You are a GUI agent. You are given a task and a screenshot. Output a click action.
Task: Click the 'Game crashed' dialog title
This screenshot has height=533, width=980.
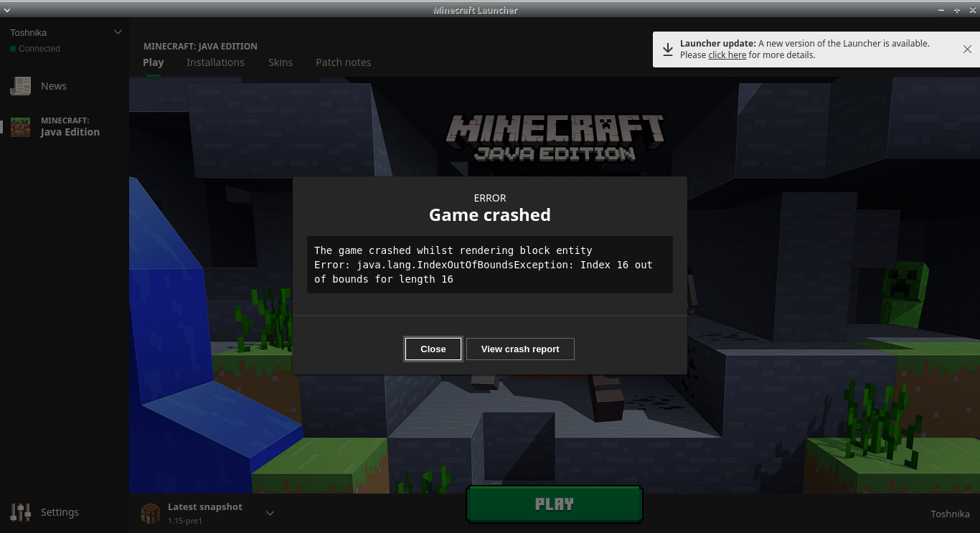coord(490,215)
